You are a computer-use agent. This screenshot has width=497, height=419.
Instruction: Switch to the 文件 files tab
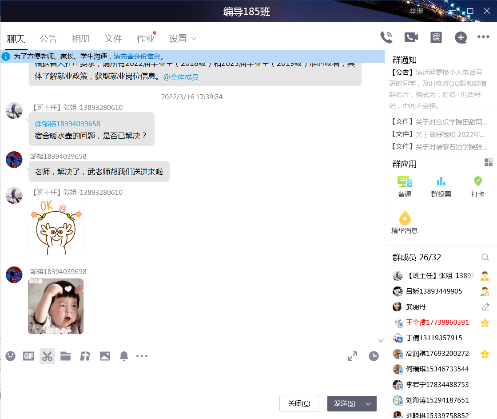113,39
